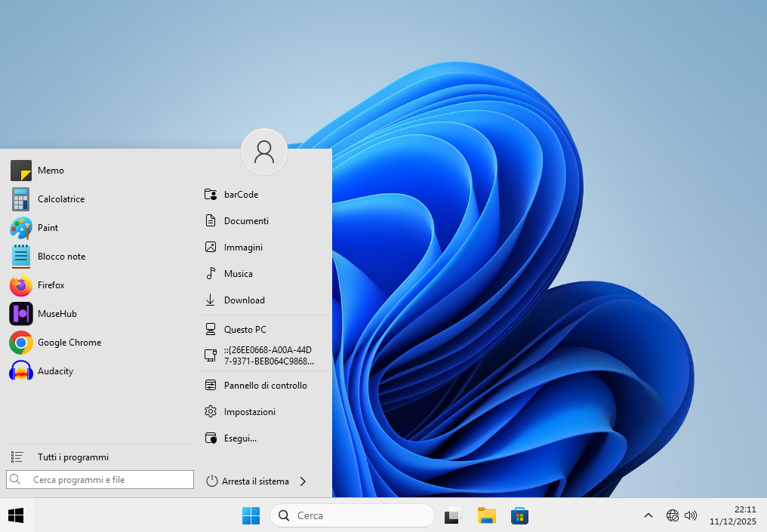Click the taskbar Cerca search box
The width and height of the screenshot is (767, 532).
tap(353, 515)
